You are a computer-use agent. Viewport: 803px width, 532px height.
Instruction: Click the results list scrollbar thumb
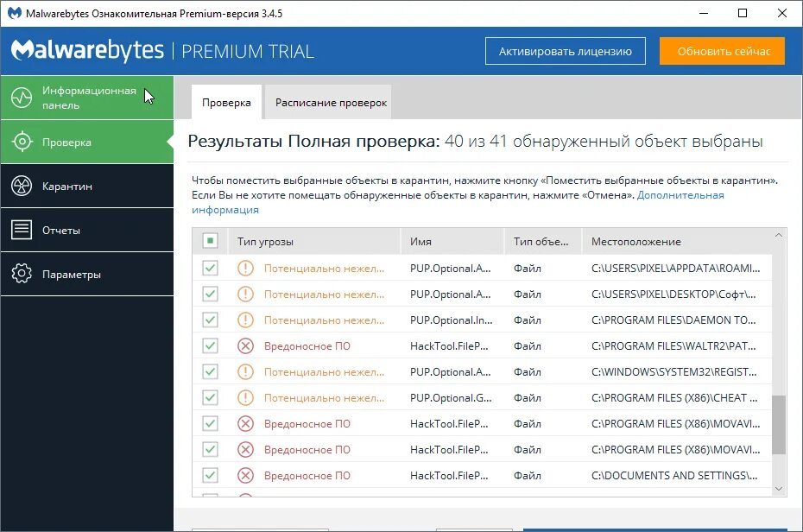click(x=779, y=424)
